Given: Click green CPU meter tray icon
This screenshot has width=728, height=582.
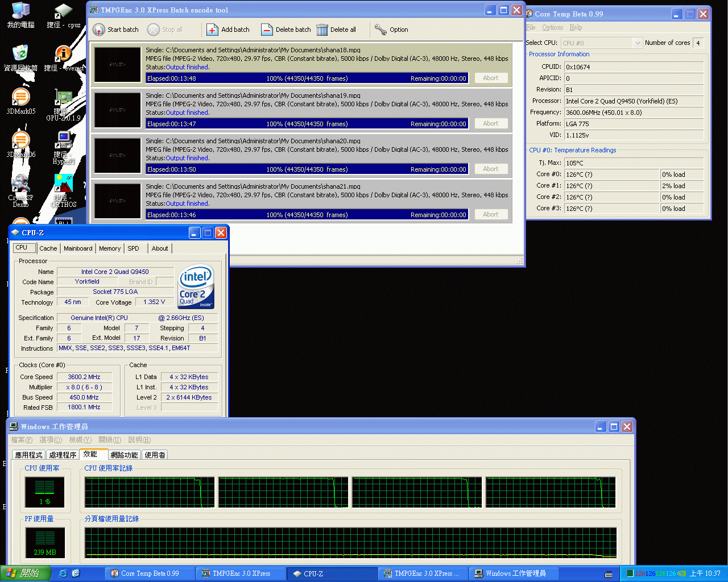Looking at the screenshot, I should tap(630, 573).
